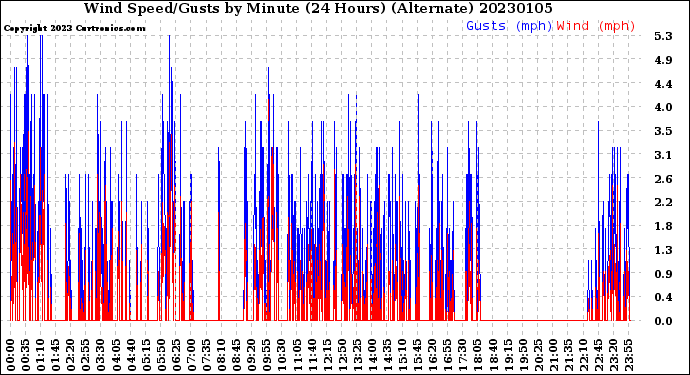Click the 21:35 time label
Image resolution: width=690 pixels, height=375 pixels.
(567, 355)
